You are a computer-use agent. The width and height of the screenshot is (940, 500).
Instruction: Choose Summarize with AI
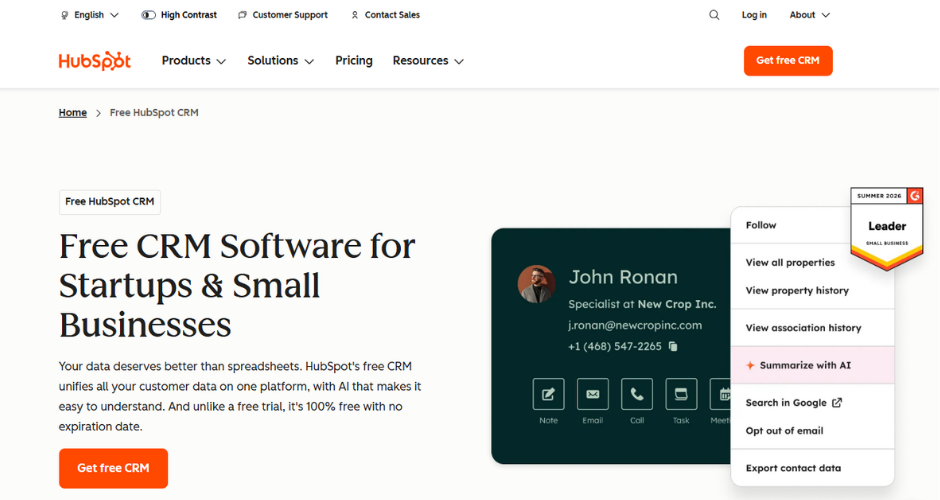pyautogui.click(x=812, y=365)
